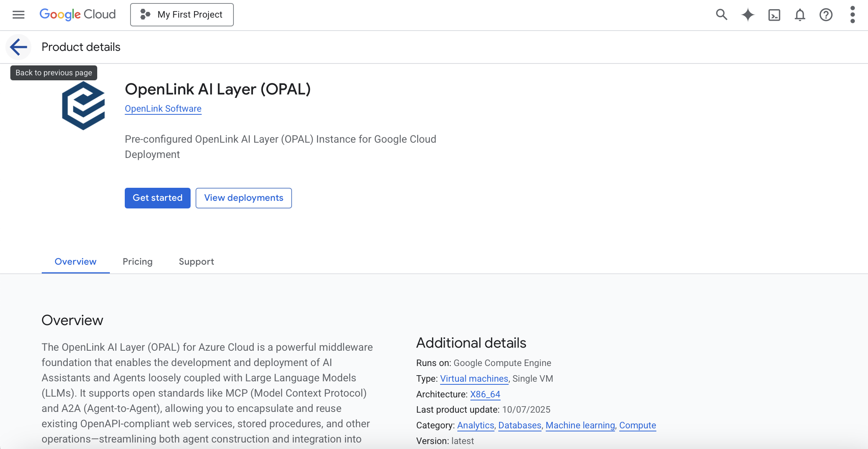Open the Databases category link
The width and height of the screenshot is (868, 449).
tap(520, 425)
